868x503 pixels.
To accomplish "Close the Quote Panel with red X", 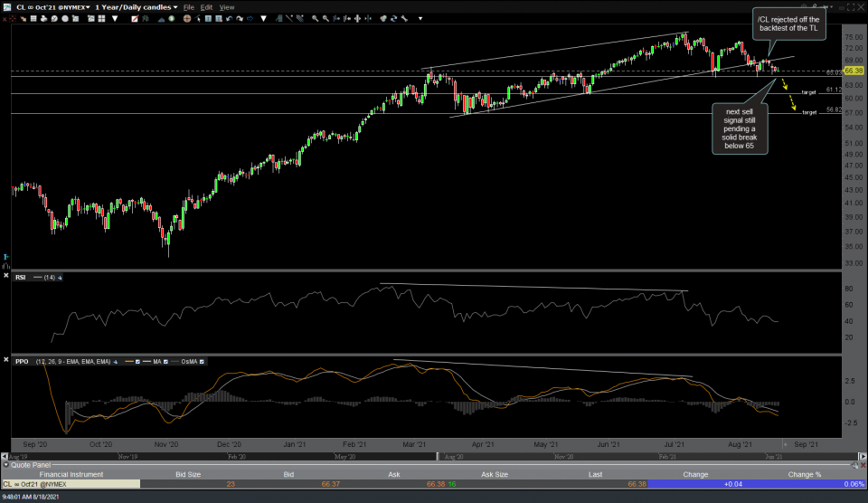I will [863, 465].
